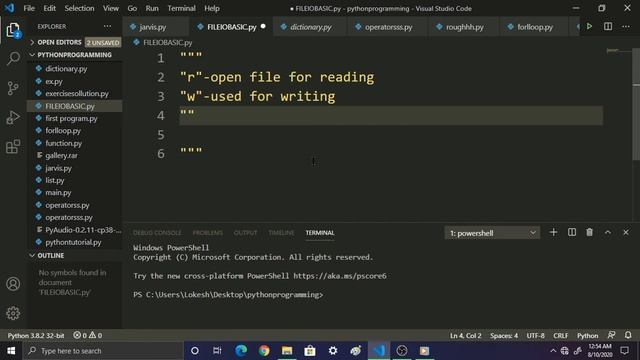Open Windows Start menu
The width and height of the screenshot is (640, 360).
click(x=11, y=351)
